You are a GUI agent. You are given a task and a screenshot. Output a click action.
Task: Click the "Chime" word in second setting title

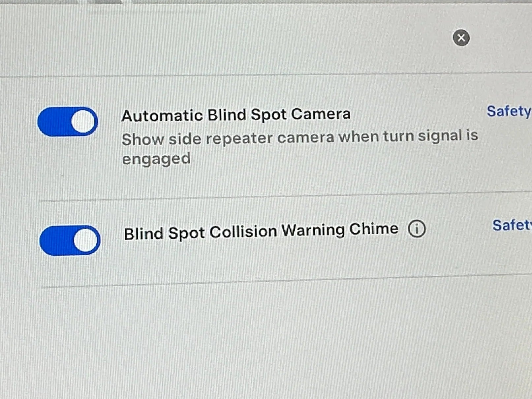coord(374,229)
